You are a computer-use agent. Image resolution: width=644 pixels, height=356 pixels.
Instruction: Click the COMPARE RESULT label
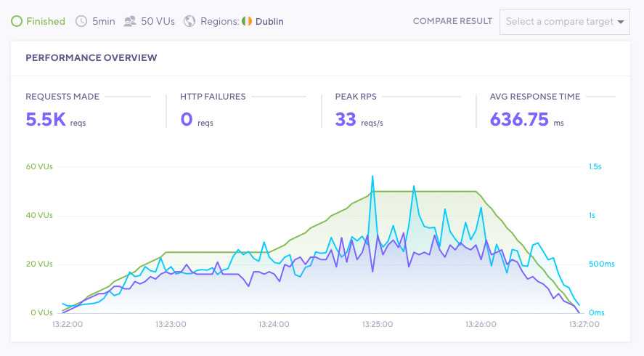[x=452, y=21]
